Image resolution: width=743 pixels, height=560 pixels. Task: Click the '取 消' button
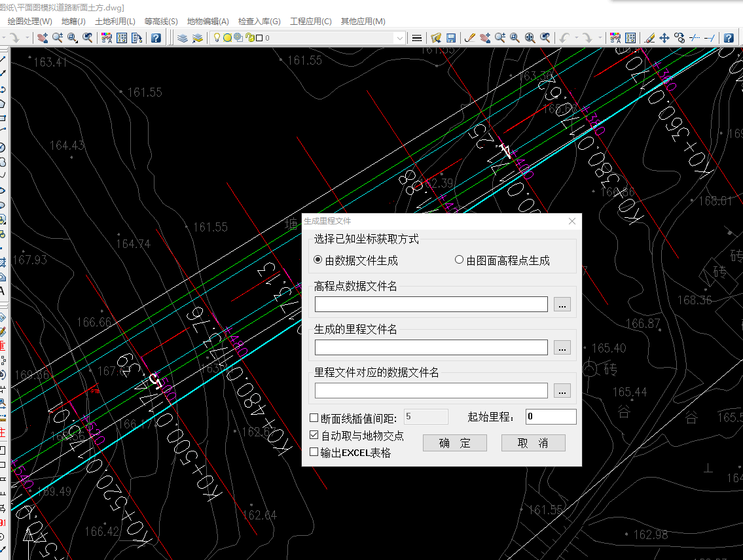[533, 443]
